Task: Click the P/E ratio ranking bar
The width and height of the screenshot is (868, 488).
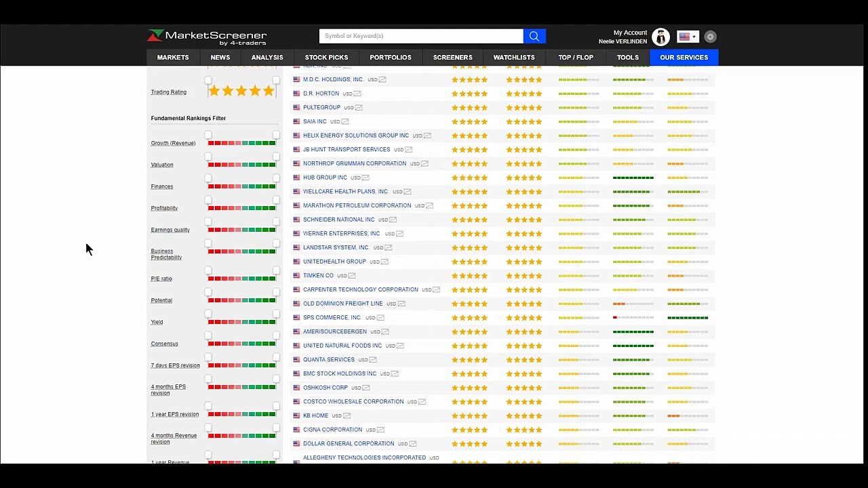Action: (241, 279)
